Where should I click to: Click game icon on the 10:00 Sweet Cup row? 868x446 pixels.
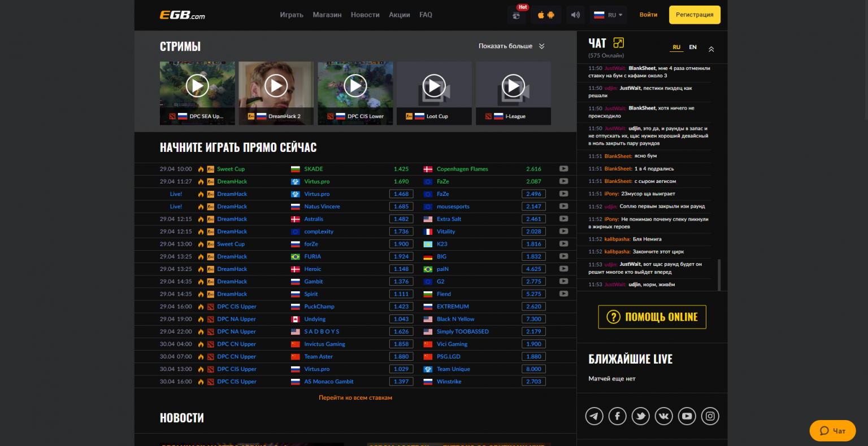(x=211, y=169)
